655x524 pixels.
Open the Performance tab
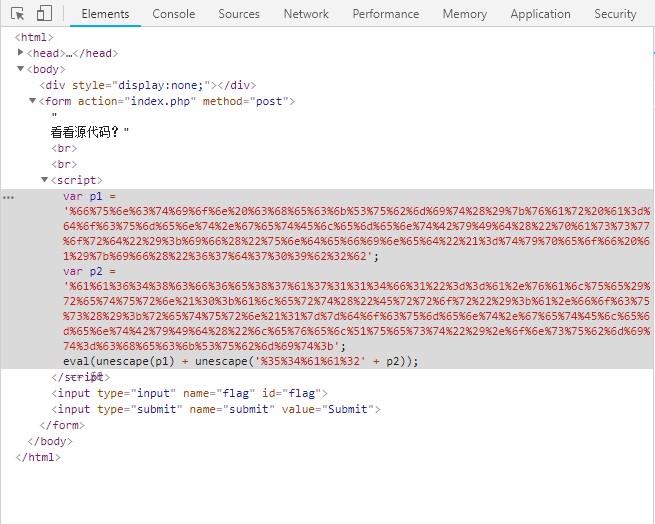point(386,14)
